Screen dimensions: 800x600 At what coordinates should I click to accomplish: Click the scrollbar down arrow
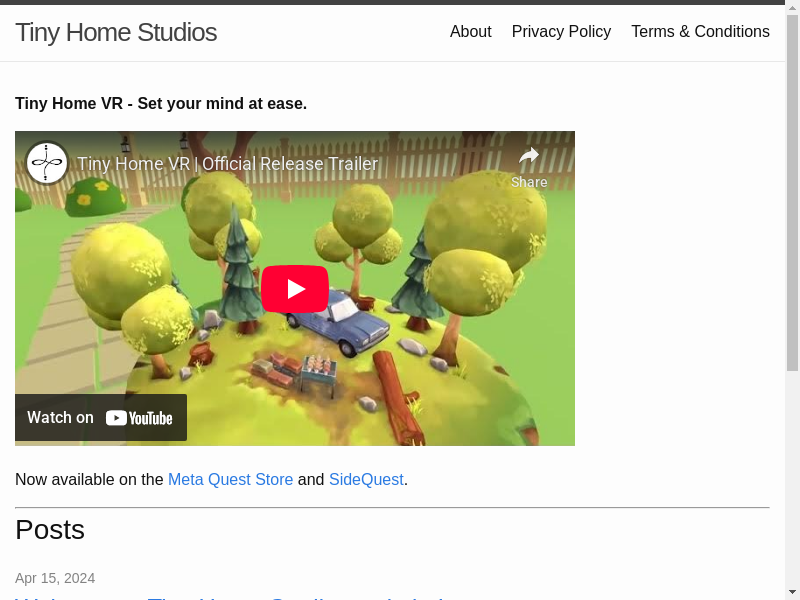point(792,592)
